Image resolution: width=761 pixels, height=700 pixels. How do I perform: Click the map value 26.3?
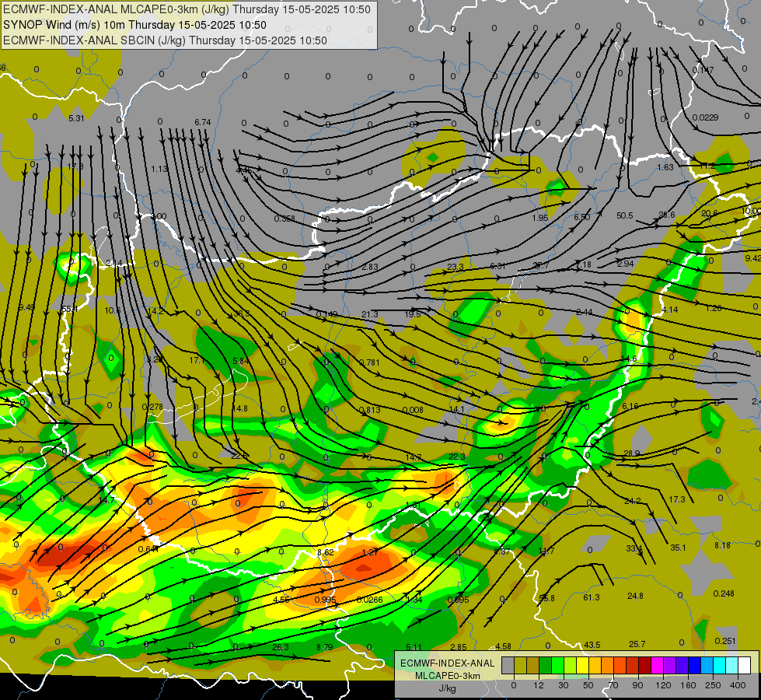pyautogui.click(x=280, y=647)
